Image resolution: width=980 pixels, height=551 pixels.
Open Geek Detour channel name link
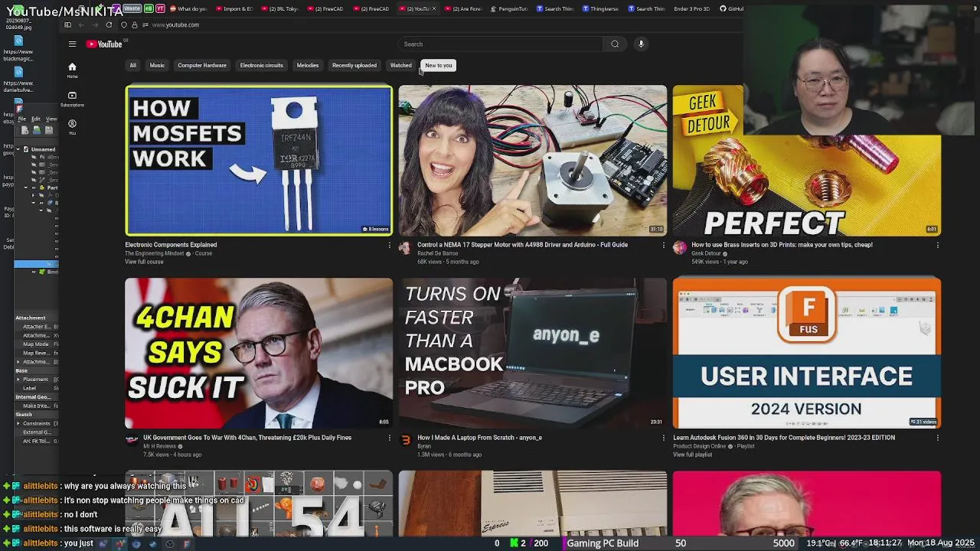(706, 253)
